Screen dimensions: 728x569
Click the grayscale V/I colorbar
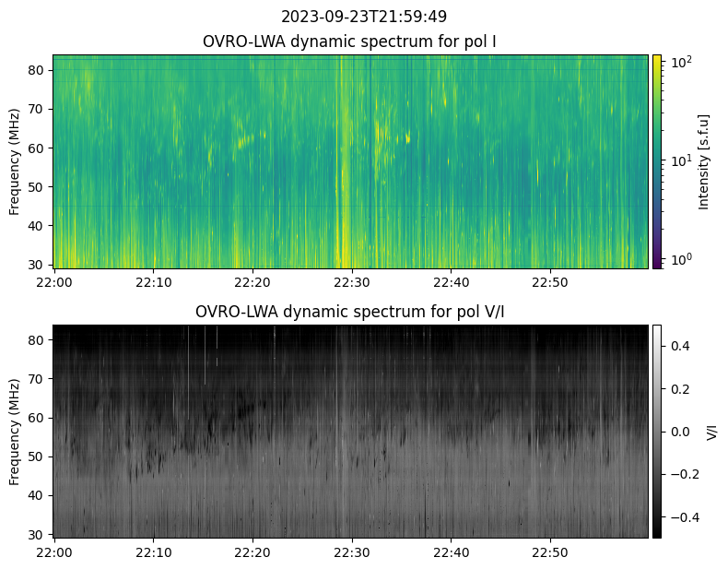tap(657, 431)
